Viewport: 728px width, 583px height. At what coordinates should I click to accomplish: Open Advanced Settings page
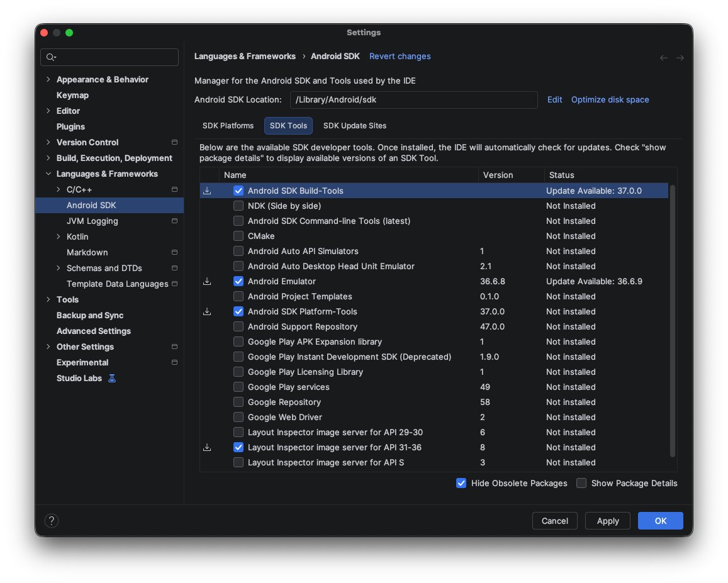[94, 331]
